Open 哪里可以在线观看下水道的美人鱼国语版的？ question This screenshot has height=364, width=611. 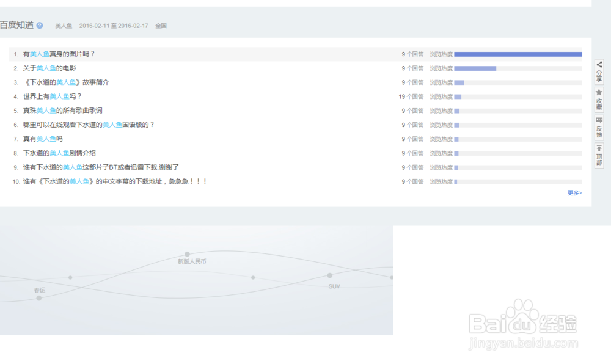pyautogui.click(x=89, y=125)
